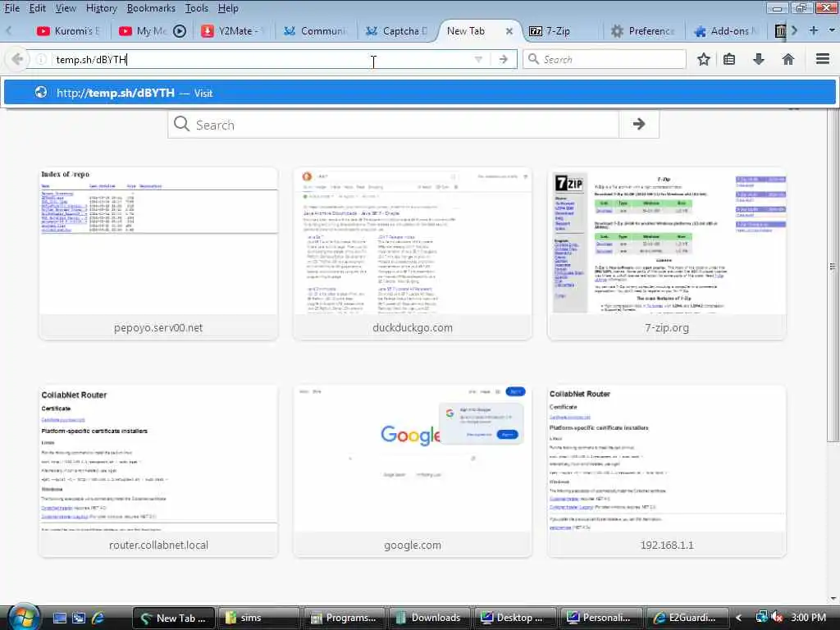Open the list all tabs dropdown
This screenshot has height=630, width=840.
(x=832, y=30)
